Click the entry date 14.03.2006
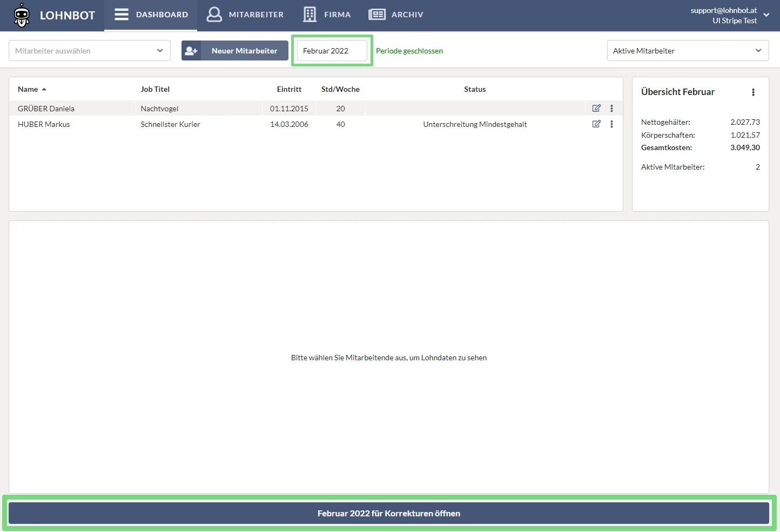This screenshot has width=780, height=532. [x=289, y=124]
